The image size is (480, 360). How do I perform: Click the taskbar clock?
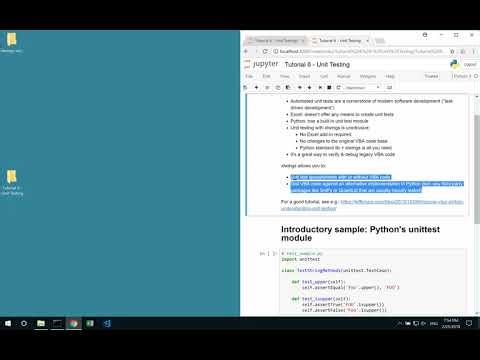[x=451, y=323]
